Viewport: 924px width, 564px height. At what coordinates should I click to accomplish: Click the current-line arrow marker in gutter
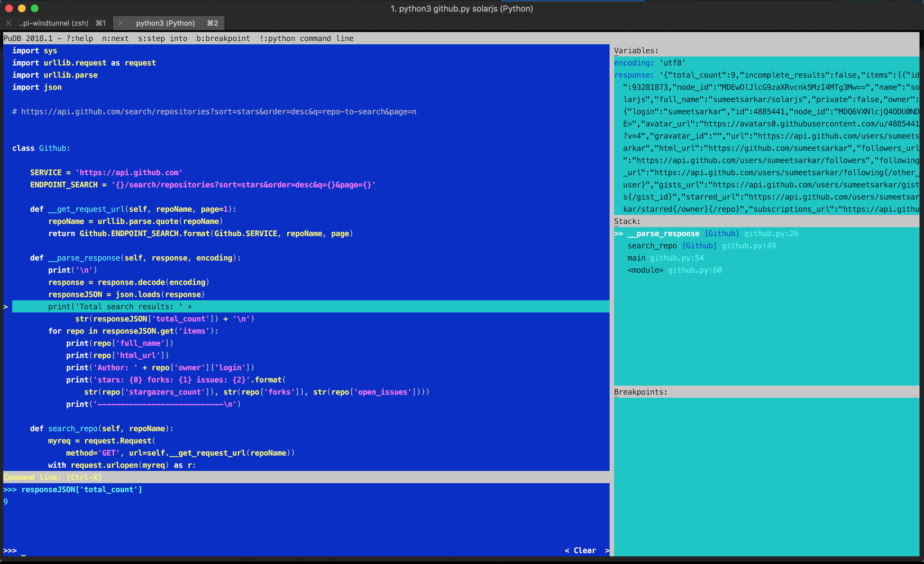click(6, 307)
